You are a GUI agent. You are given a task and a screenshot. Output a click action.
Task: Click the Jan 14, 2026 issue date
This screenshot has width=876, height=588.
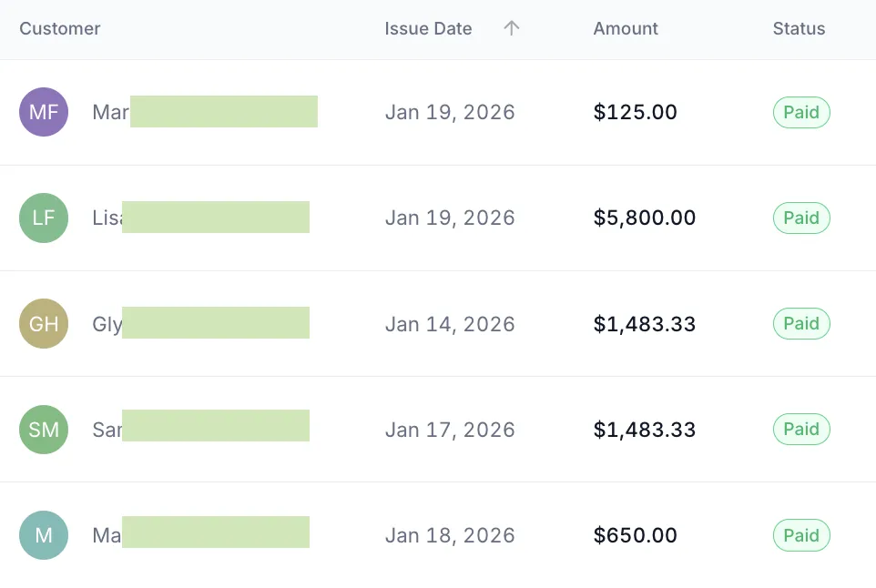(x=450, y=324)
